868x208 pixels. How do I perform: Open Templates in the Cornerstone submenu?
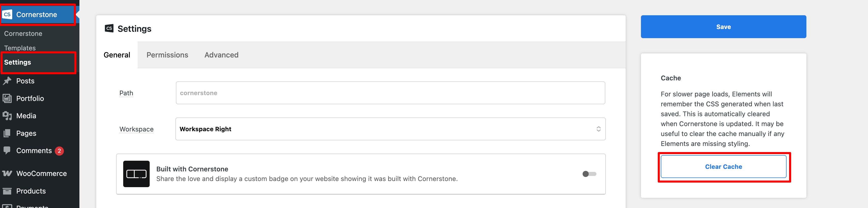[20, 48]
